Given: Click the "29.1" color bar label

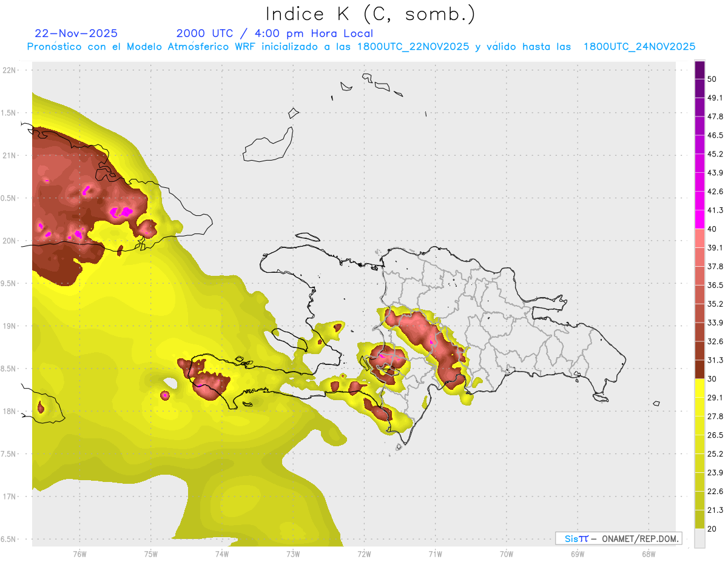Looking at the screenshot, I should (715, 397).
